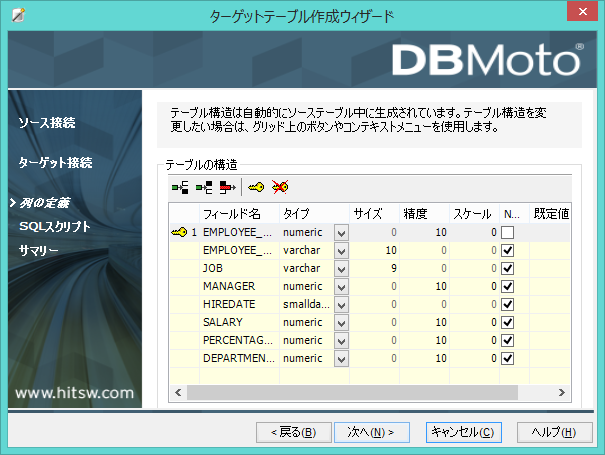Go to the ターゲット接続 wizard step
Image resolution: width=605 pixels, height=455 pixels.
point(56,162)
